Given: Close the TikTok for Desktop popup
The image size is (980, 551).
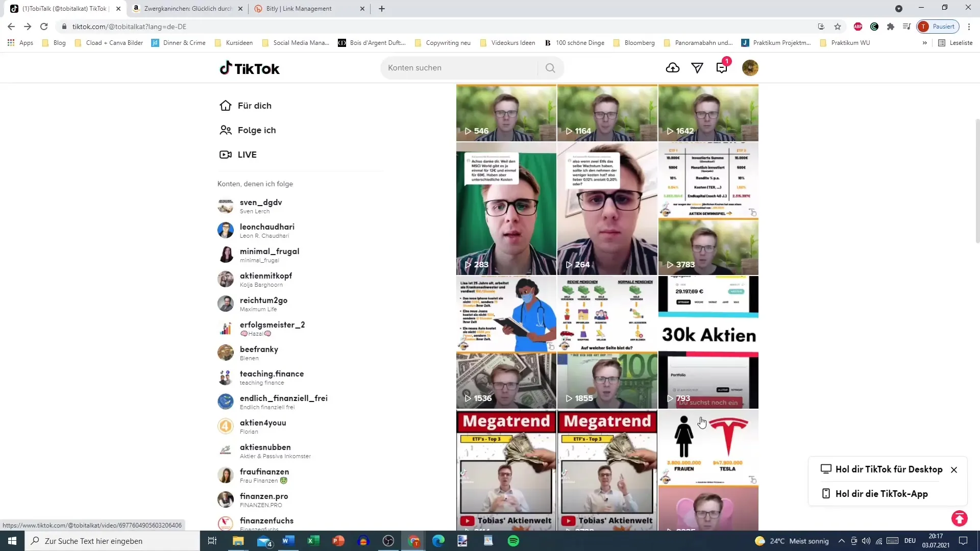Looking at the screenshot, I should (x=954, y=470).
